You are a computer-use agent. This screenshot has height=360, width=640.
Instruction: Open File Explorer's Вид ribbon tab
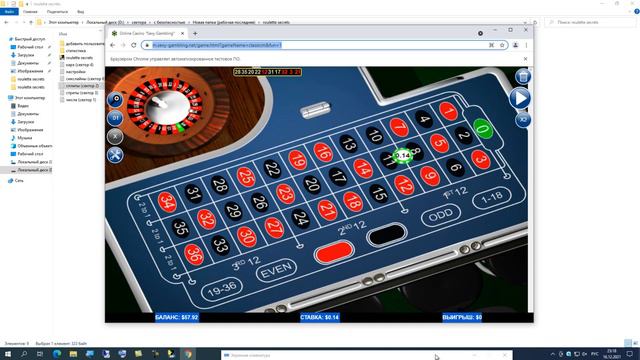80,12
